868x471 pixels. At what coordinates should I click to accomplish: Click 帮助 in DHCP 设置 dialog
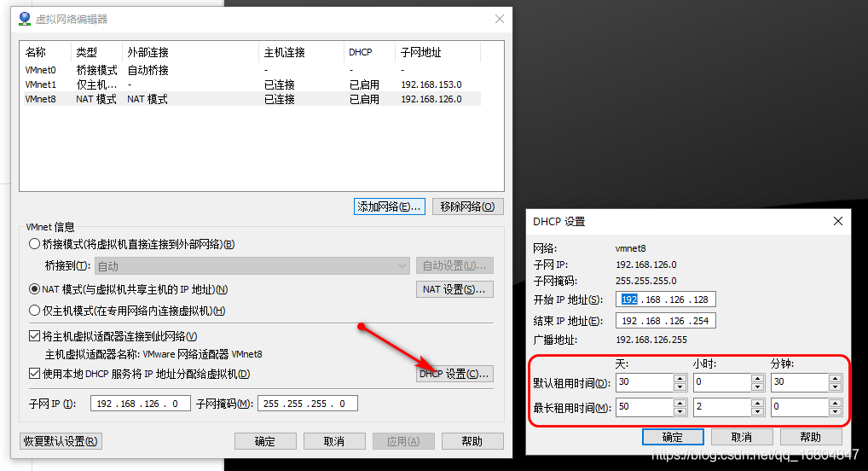[x=811, y=437]
